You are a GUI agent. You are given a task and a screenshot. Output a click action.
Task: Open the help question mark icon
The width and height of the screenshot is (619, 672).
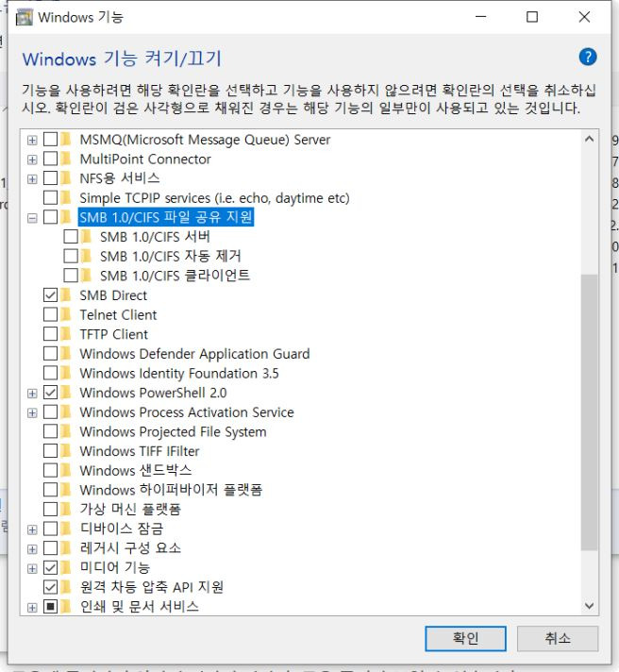point(587,57)
